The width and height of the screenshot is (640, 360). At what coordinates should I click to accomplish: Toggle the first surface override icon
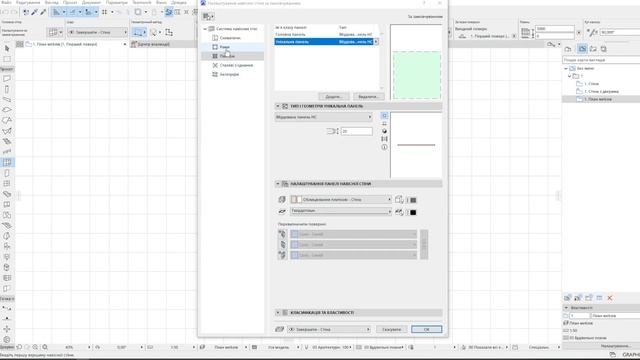pyautogui.click(x=282, y=234)
